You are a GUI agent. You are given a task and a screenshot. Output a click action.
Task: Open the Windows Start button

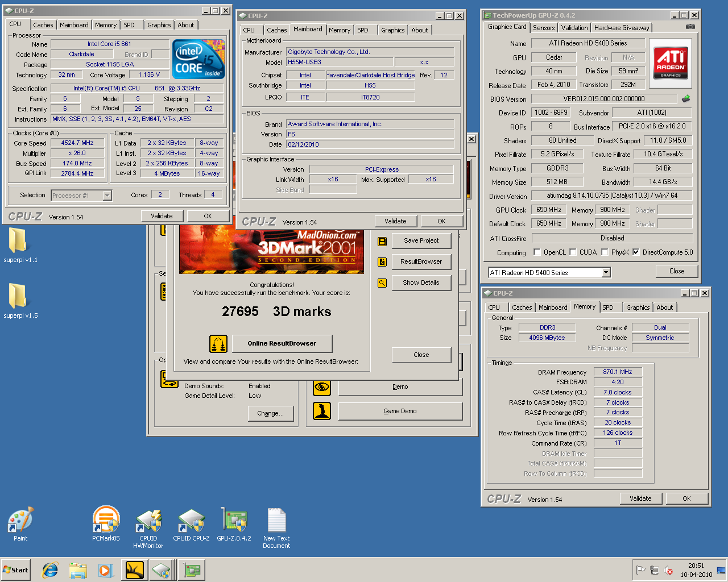16,570
